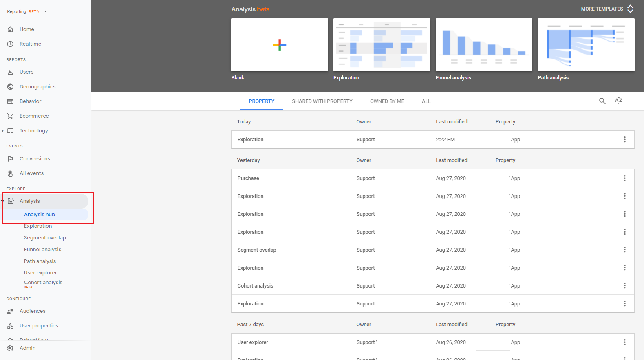Open more options for Purchase row
644x360 pixels.
tap(624, 178)
